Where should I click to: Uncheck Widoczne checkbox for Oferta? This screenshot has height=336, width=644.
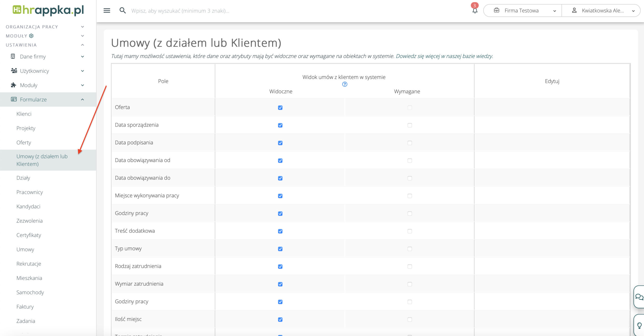point(280,108)
